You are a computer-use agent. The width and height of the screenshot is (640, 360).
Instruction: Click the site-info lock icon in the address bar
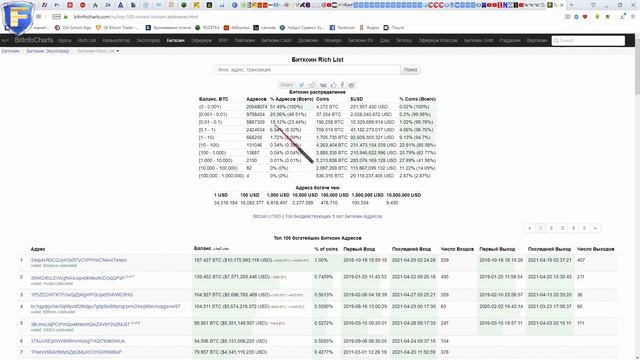coord(66,17)
